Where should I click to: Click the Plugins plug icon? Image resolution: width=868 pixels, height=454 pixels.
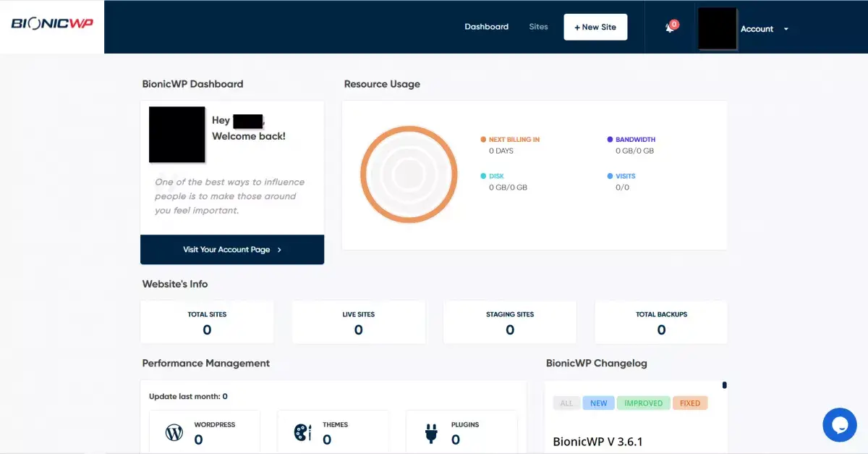click(x=431, y=433)
